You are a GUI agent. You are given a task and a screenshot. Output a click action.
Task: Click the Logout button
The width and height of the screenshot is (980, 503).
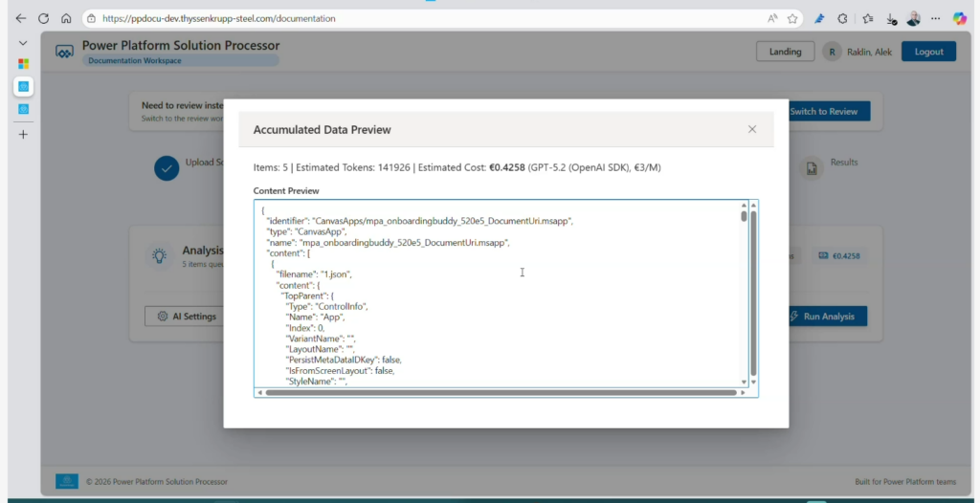tap(928, 52)
